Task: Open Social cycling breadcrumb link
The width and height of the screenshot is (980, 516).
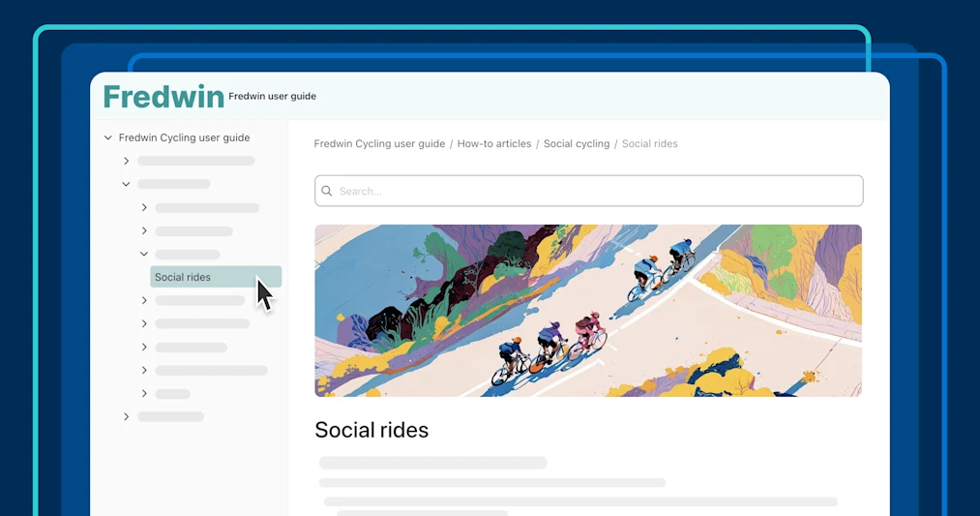Action: point(577,144)
